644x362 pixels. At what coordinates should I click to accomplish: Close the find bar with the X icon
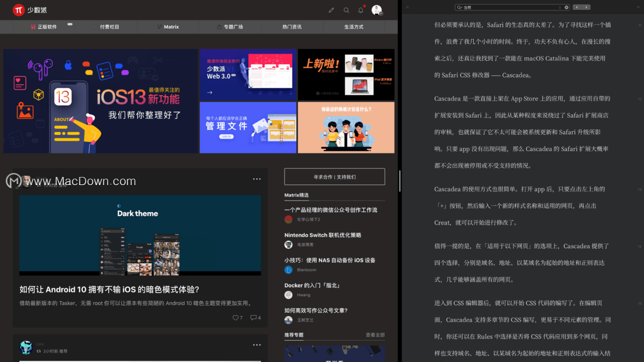pos(408,7)
